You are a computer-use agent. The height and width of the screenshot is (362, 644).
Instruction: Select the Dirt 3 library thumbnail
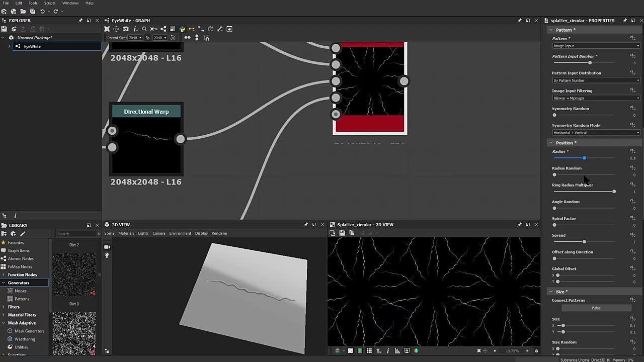pos(74,332)
